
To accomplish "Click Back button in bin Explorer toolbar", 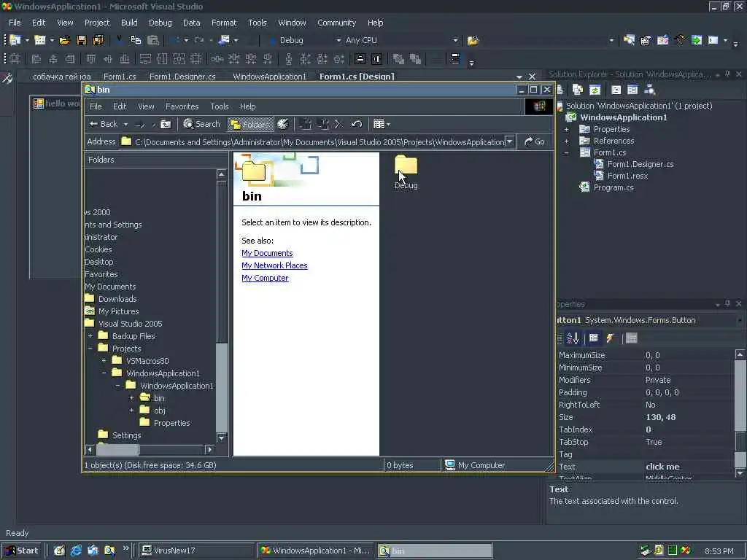I will coord(104,124).
